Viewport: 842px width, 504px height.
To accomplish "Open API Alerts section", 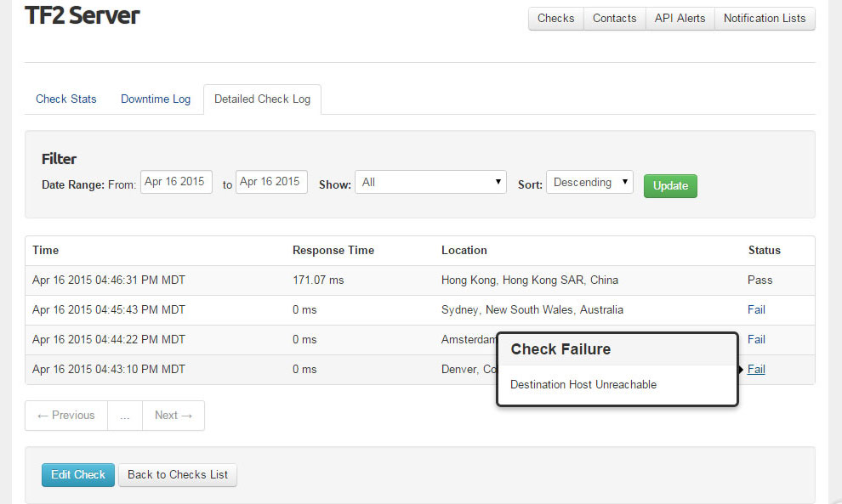I will point(680,18).
